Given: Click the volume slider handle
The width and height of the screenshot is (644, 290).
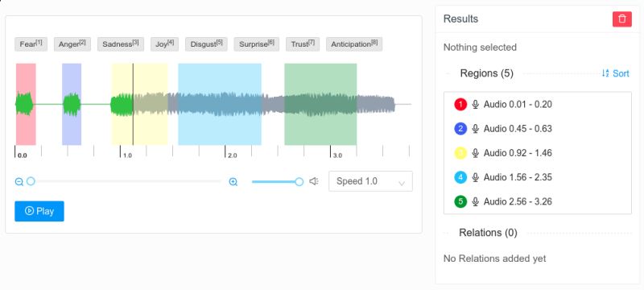Looking at the screenshot, I should point(299,181).
